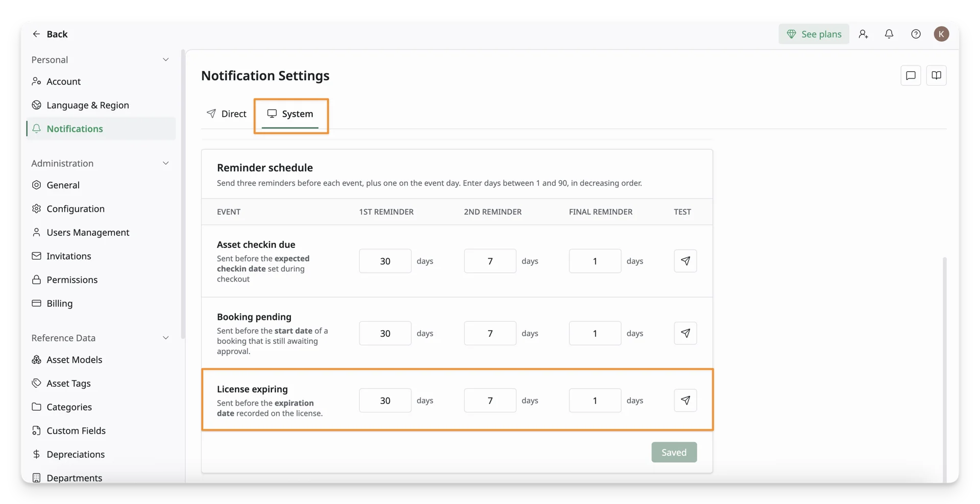Viewport: 980px width, 504px height.
Task: Click the Users Management person icon
Action: [x=36, y=232]
